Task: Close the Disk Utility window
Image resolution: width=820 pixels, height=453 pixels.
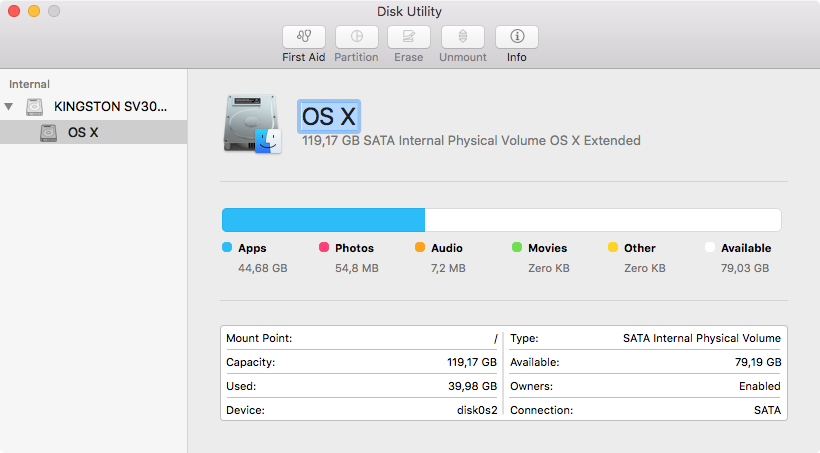Action: (14, 11)
